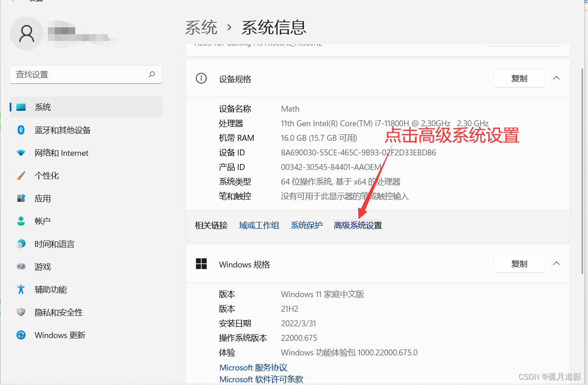Click Windows 11 家庭中文版 edition text

coord(323,294)
